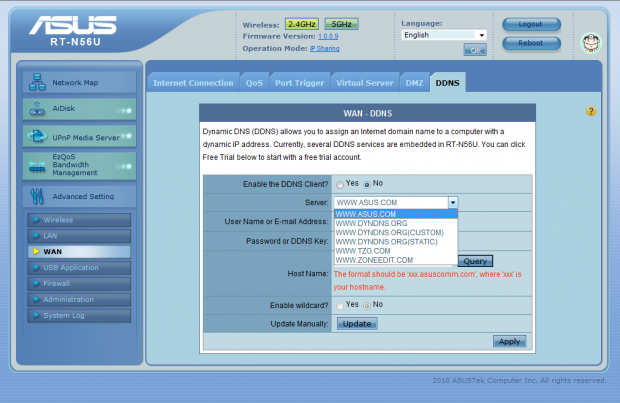Open the WAN settings menu
Screen dimensions: 620x403
click(79, 252)
